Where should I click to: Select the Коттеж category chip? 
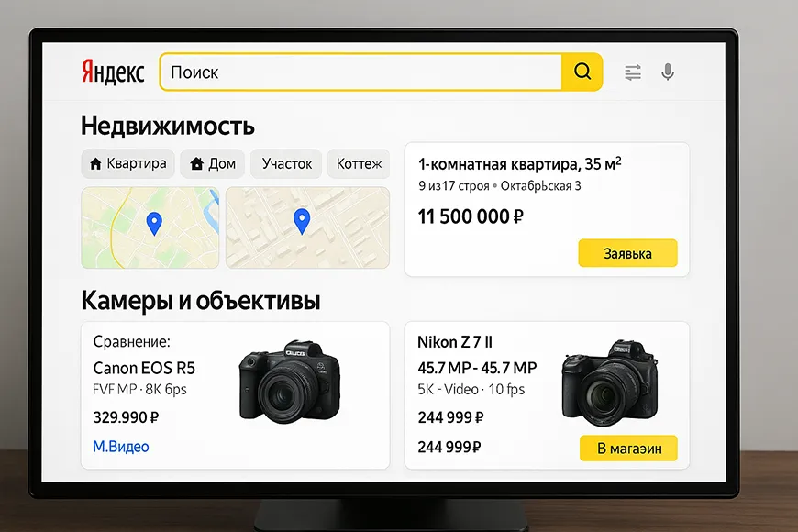(359, 163)
